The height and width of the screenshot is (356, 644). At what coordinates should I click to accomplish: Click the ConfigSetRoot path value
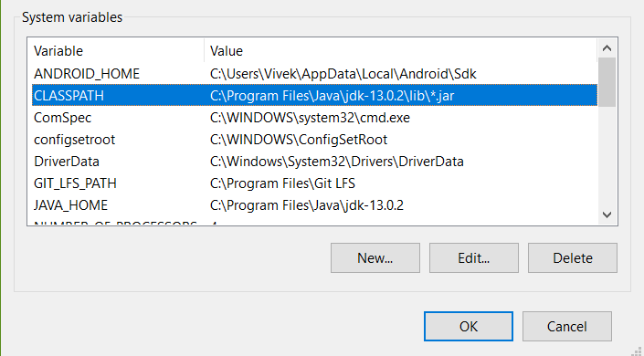299,140
